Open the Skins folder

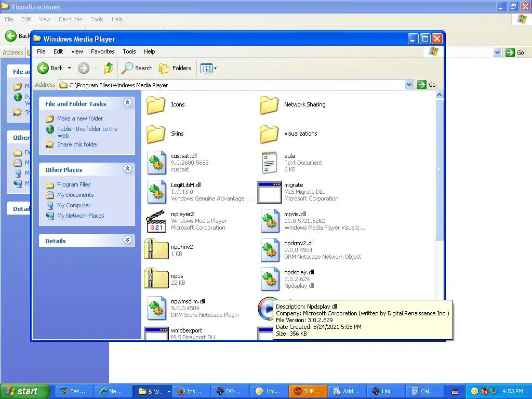(x=156, y=134)
